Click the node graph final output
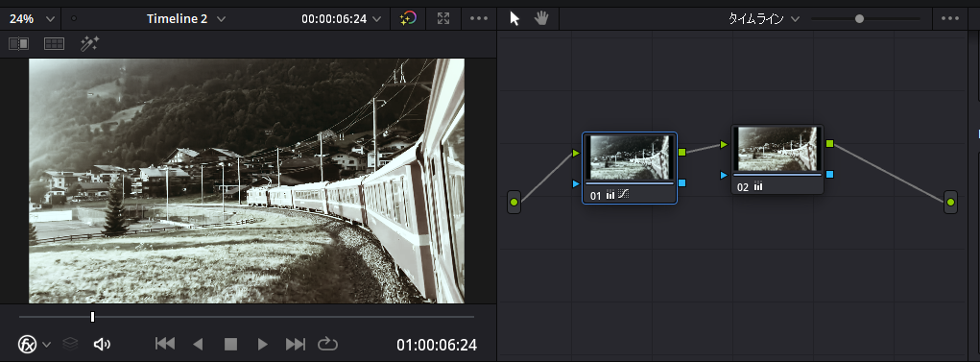Image resolution: width=980 pixels, height=362 pixels. (950, 202)
